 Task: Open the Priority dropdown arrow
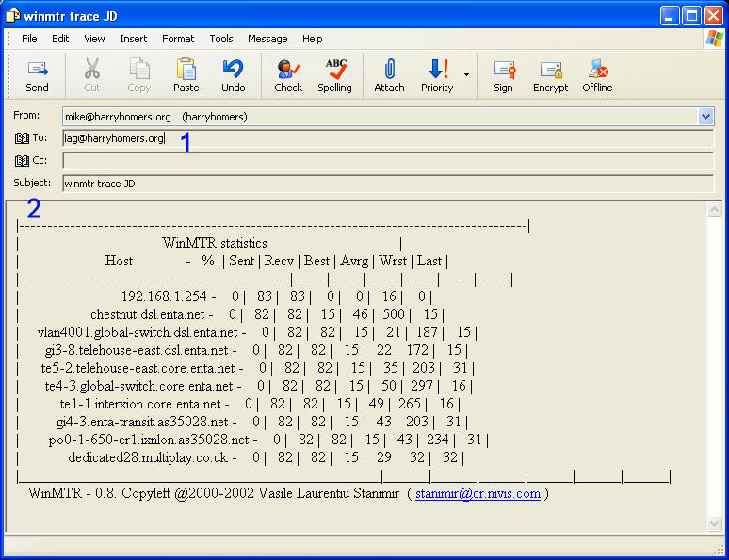coord(466,74)
